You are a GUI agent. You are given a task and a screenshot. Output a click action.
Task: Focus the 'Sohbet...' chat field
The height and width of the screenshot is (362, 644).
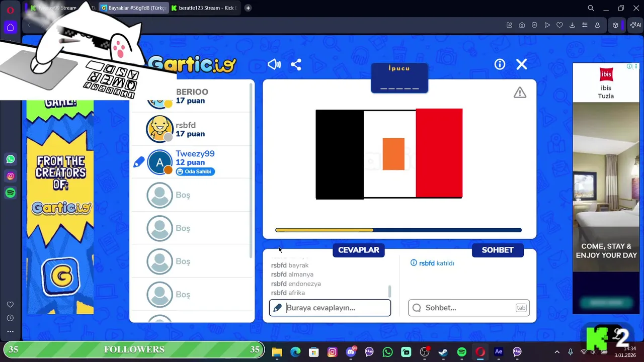469,308
